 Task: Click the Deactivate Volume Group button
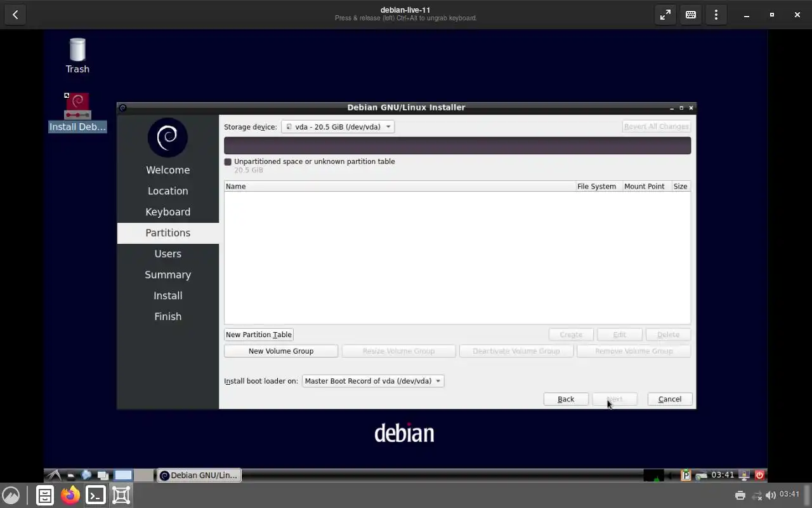pos(516,351)
